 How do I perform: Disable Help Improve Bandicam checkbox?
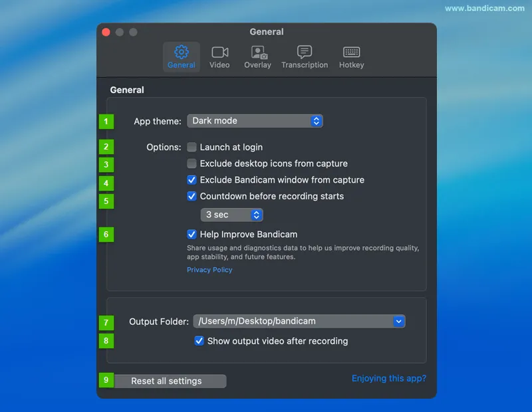[x=192, y=235]
